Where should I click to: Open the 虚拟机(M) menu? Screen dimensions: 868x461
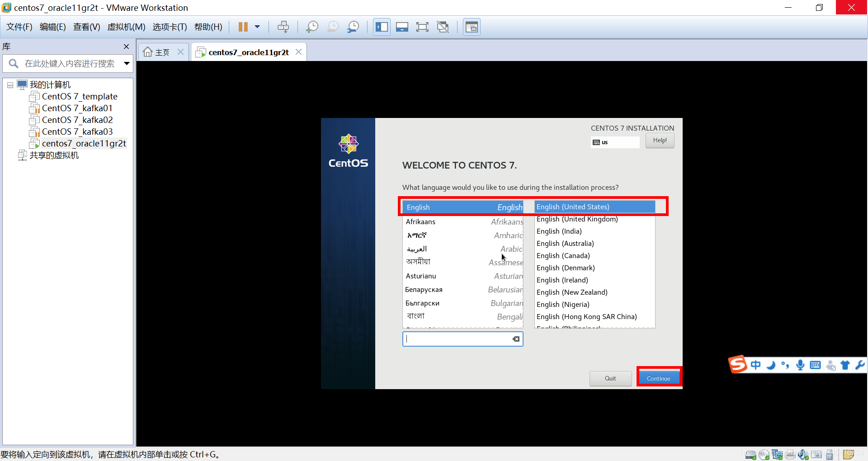pyautogui.click(x=127, y=27)
